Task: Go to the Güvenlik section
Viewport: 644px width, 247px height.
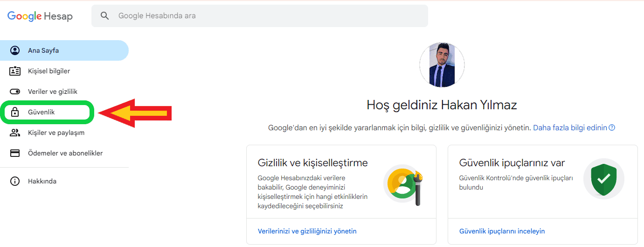Action: pos(42,112)
